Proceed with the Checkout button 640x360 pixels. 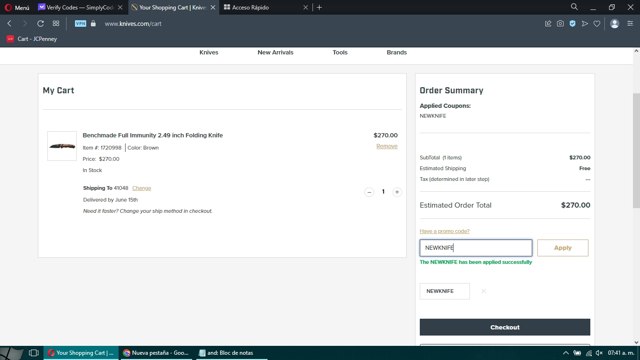(505, 327)
